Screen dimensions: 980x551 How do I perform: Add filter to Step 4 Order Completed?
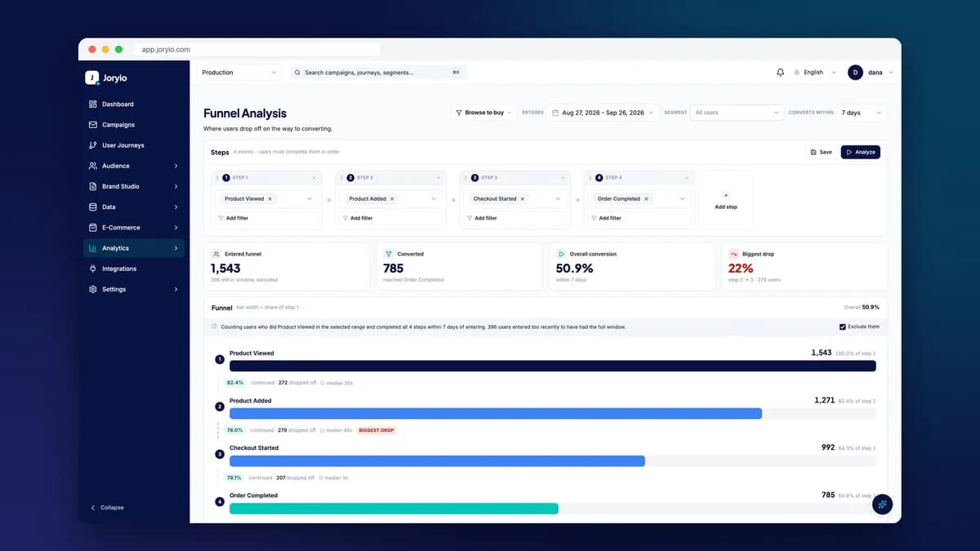tap(639, 218)
